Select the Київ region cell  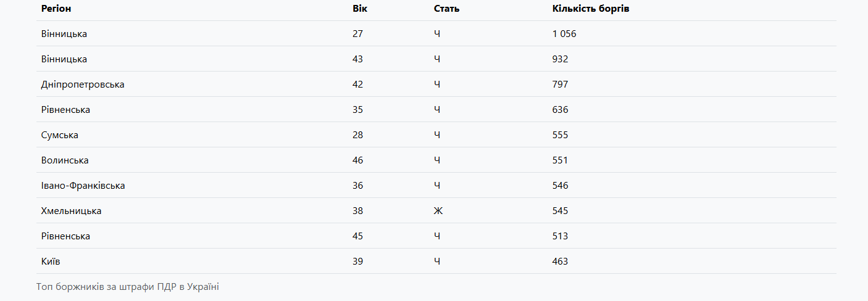click(51, 262)
